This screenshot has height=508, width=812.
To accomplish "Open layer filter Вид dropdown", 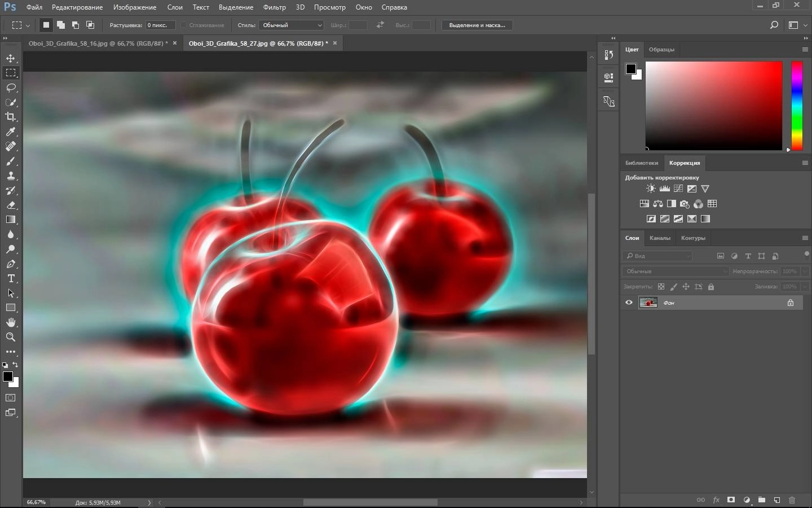I will (657, 256).
